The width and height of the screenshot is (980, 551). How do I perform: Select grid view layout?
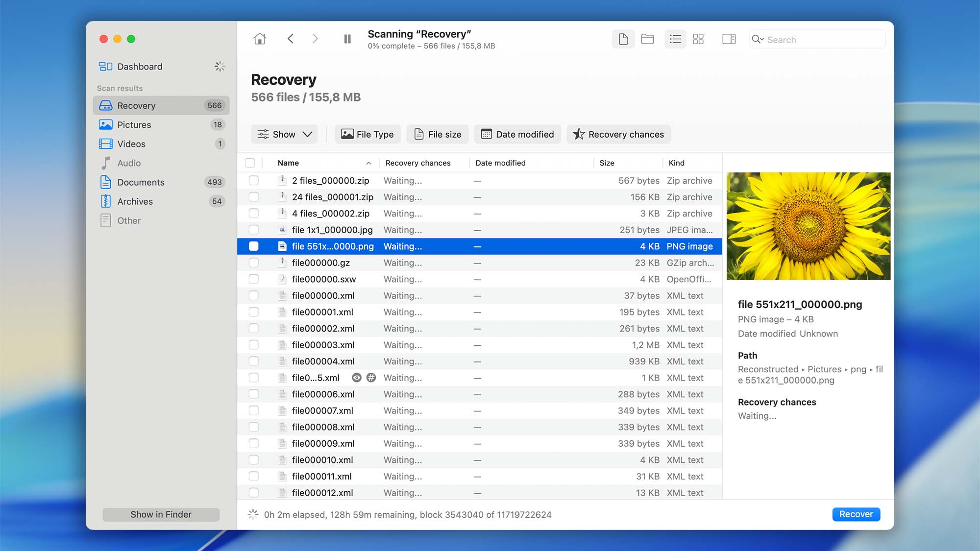coord(698,39)
